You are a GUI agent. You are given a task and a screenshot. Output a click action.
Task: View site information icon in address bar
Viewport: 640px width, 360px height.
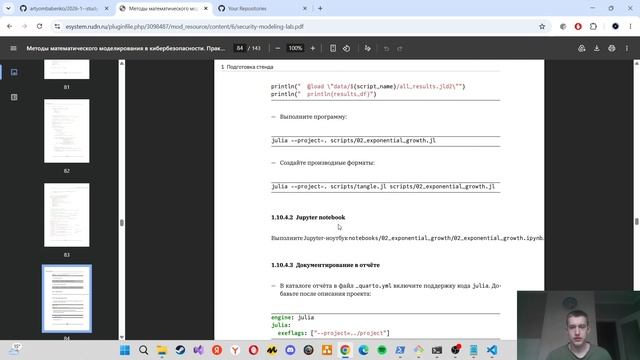tap(57, 27)
